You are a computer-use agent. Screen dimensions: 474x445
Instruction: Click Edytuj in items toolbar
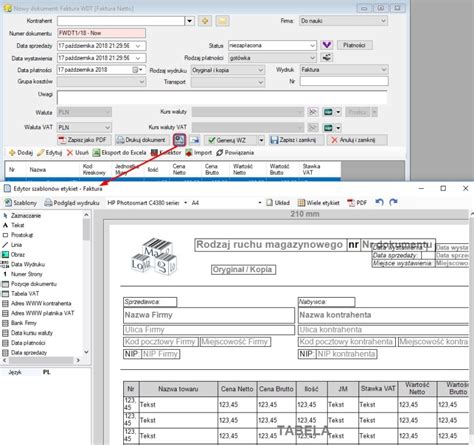50,153
